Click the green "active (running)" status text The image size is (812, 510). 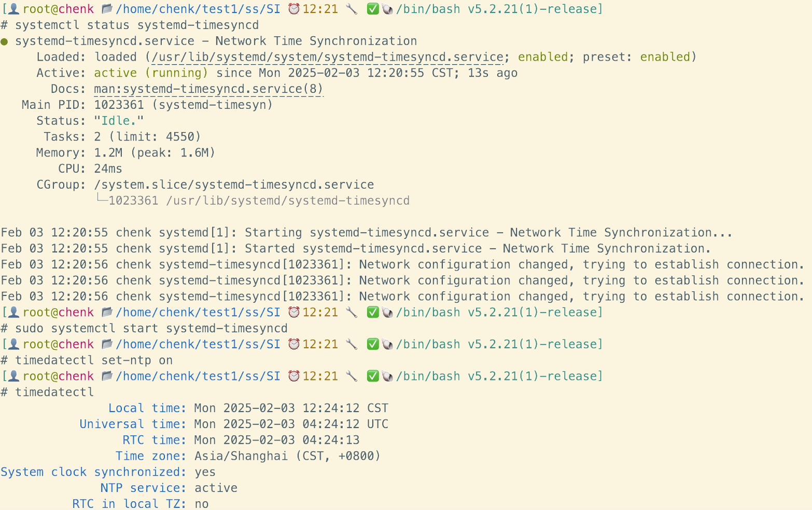click(x=150, y=73)
